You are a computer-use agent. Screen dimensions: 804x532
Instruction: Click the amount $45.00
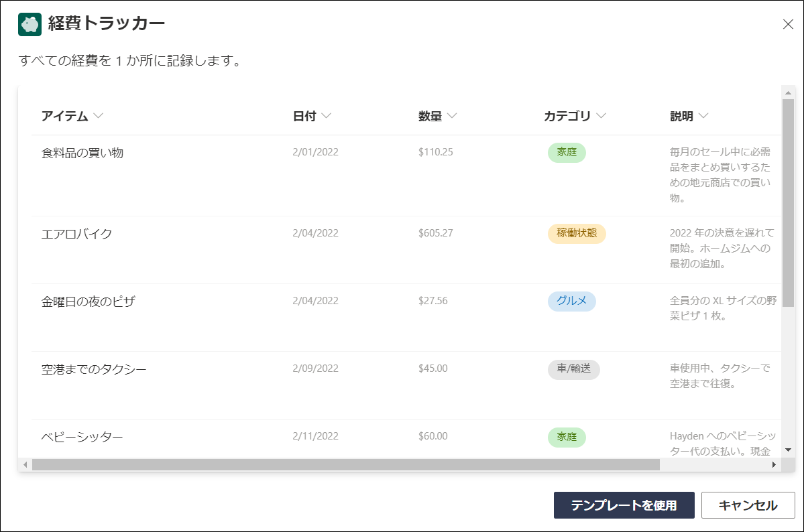[433, 368]
